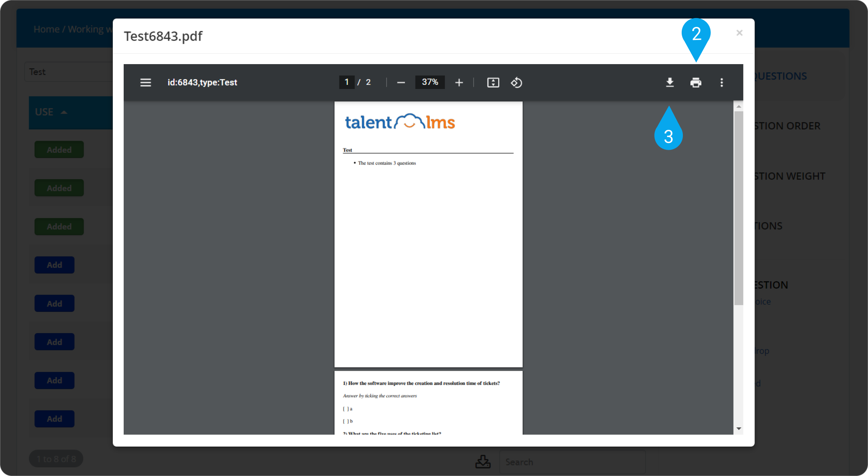Click the second Added button in background list
The image size is (868, 476).
(x=59, y=188)
